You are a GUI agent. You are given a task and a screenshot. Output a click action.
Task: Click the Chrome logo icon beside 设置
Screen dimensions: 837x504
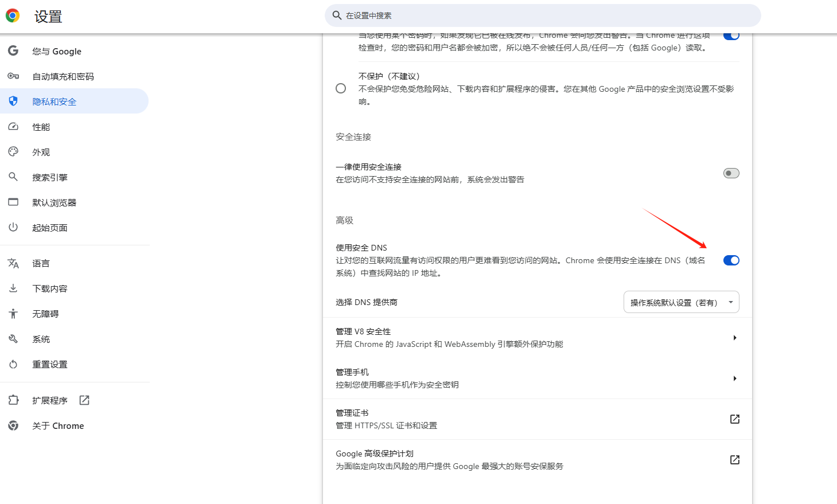point(13,16)
